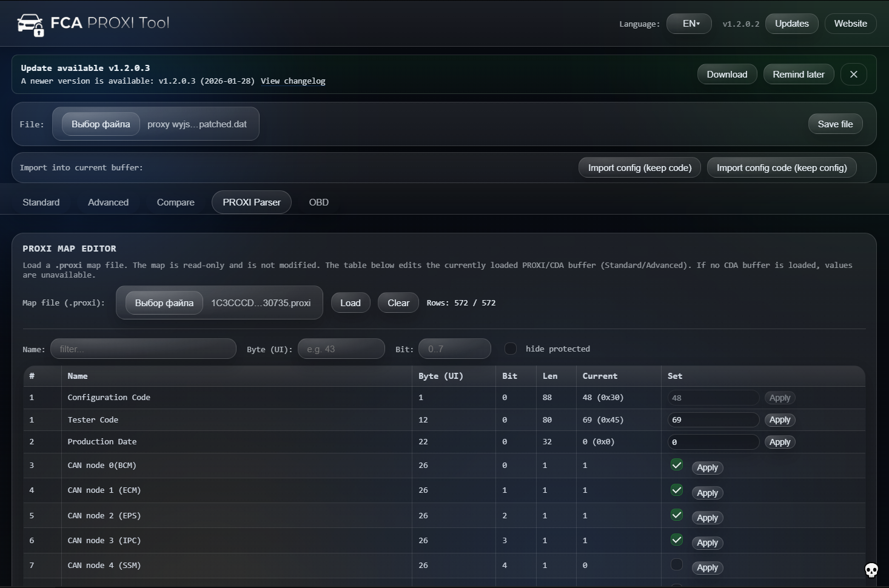
Task: Switch to the OBD tab
Action: click(318, 202)
